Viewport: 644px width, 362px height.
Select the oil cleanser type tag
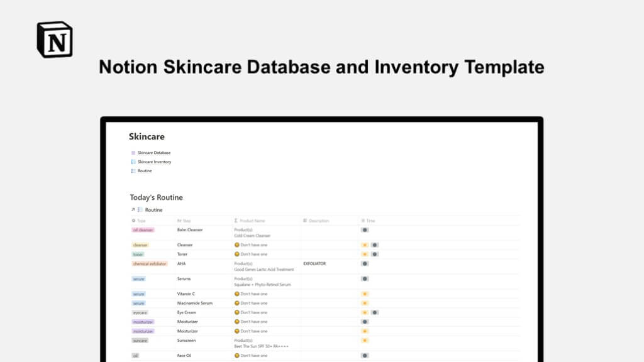point(143,230)
